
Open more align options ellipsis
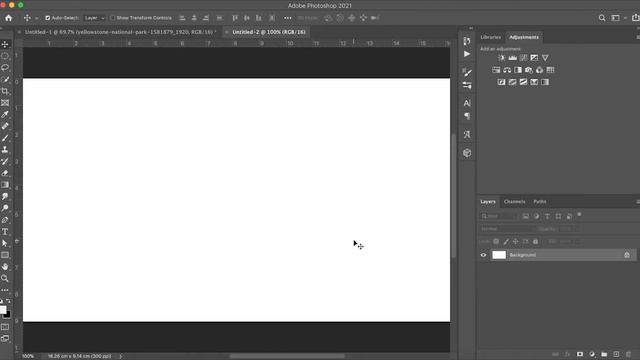[288, 18]
